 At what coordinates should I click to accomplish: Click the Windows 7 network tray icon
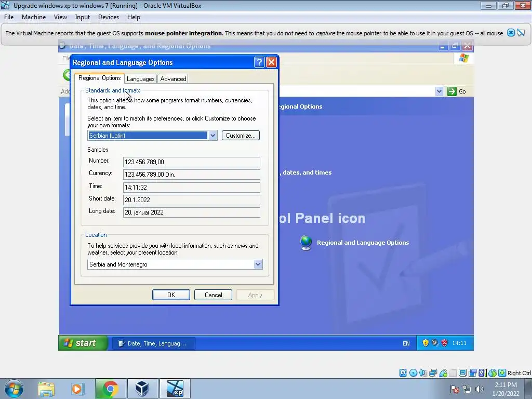pos(467,389)
